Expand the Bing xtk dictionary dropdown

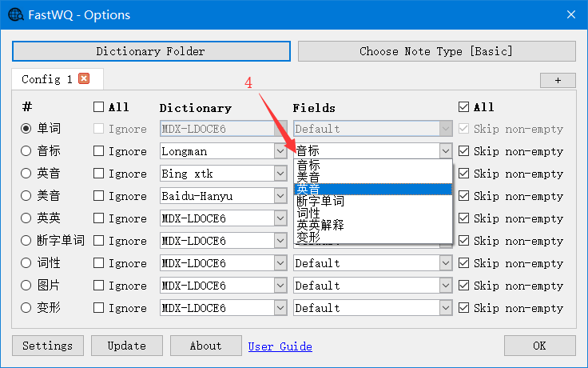280,174
